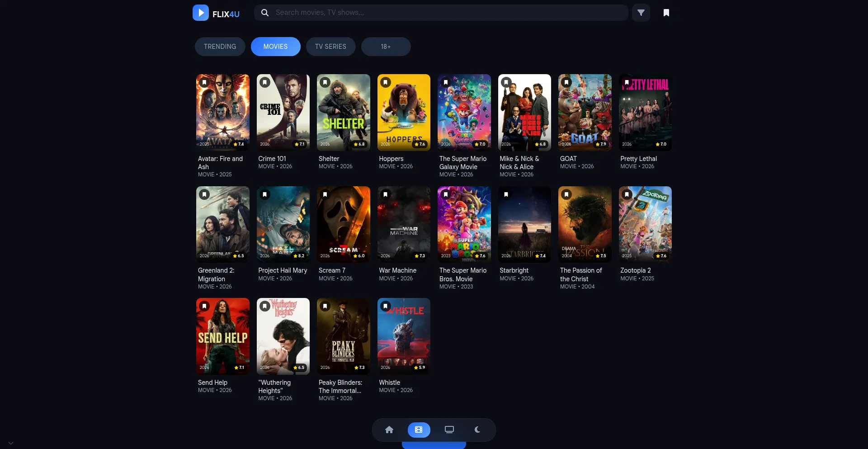
Task: Bookmark the Pretty Lethal poster
Action: [627, 82]
